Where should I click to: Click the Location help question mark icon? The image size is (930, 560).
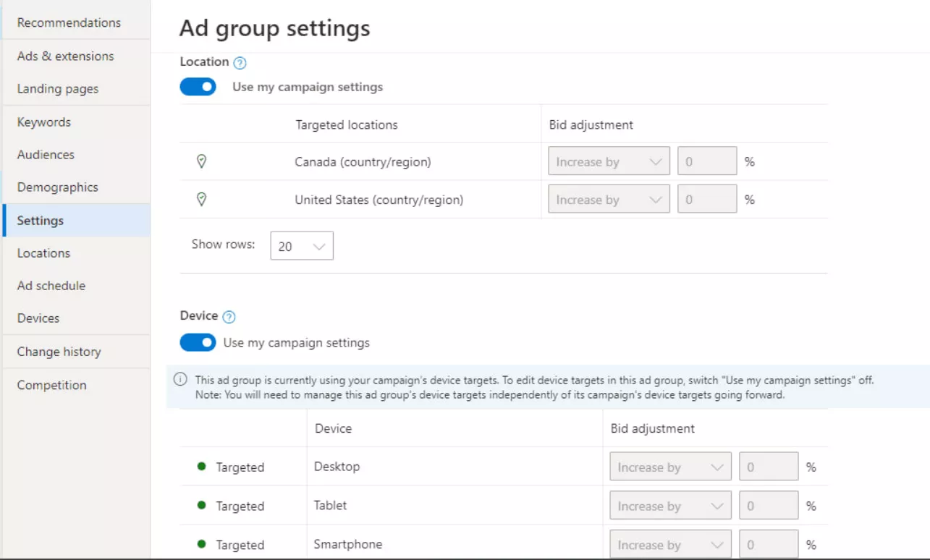[240, 63]
